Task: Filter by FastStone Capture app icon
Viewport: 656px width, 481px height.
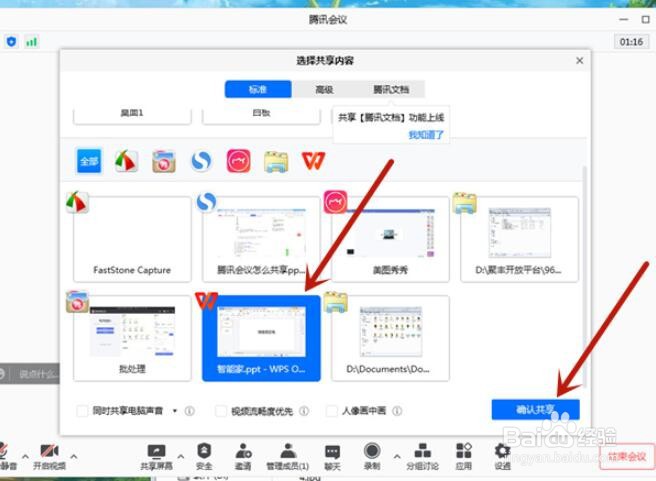Action: [126, 161]
